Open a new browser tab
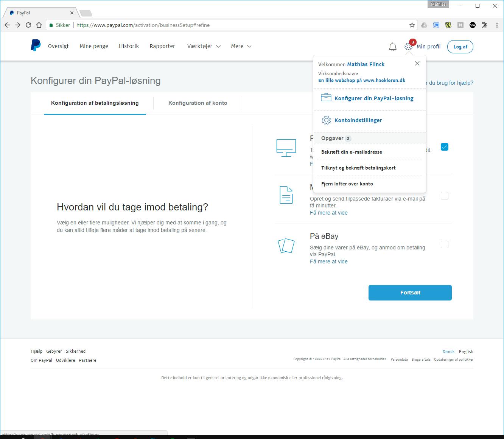Screen dimensions: 504x439 (x=86, y=13)
